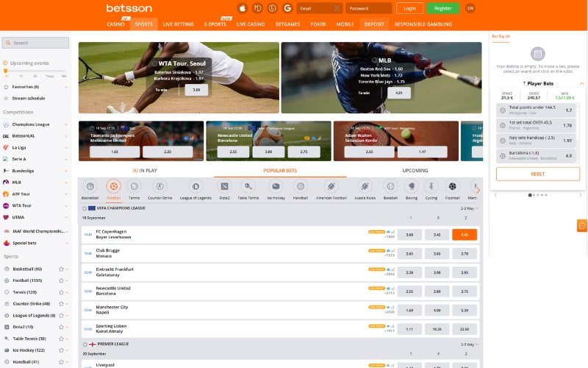
Task: Collapse the Player Bets panel
Action: [581, 83]
